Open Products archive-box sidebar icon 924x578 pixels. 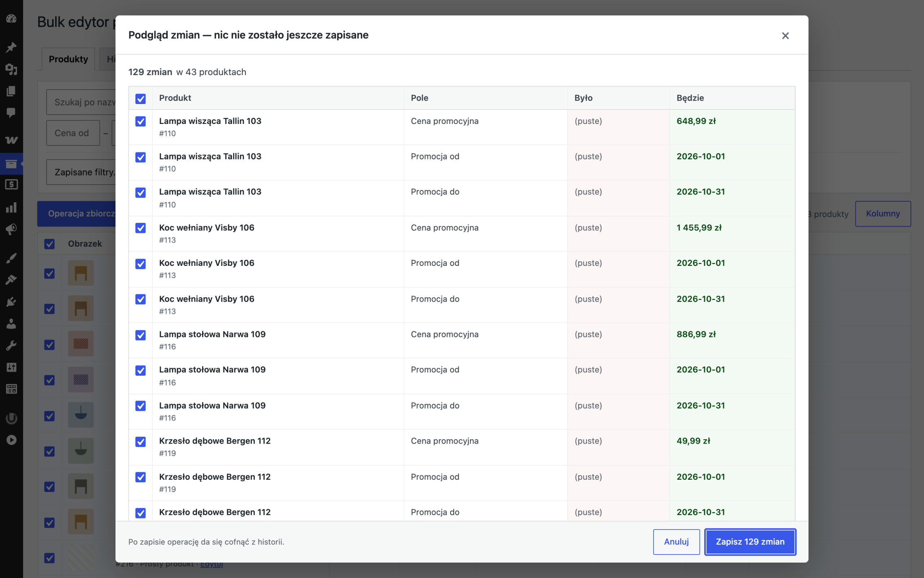(x=11, y=164)
